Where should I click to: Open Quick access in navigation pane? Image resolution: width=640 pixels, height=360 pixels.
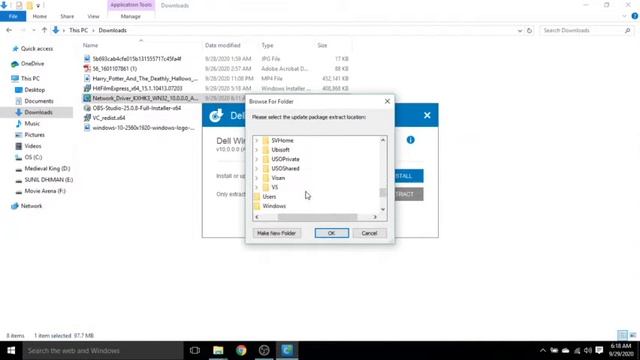click(x=37, y=49)
